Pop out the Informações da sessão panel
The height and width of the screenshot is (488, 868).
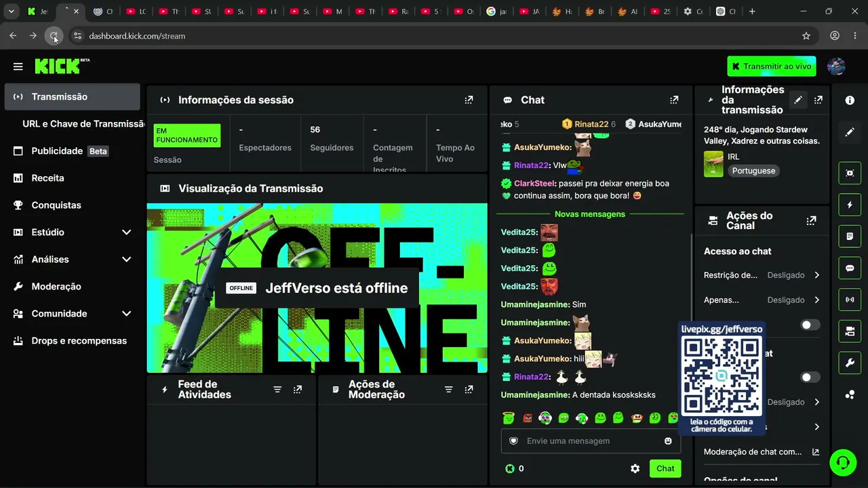pyautogui.click(x=469, y=100)
